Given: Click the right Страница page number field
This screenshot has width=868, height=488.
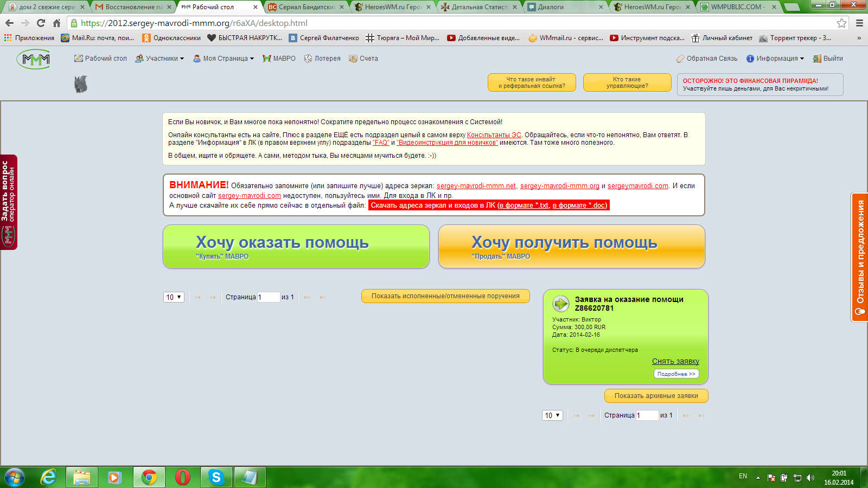Looking at the screenshot, I should tap(647, 415).
